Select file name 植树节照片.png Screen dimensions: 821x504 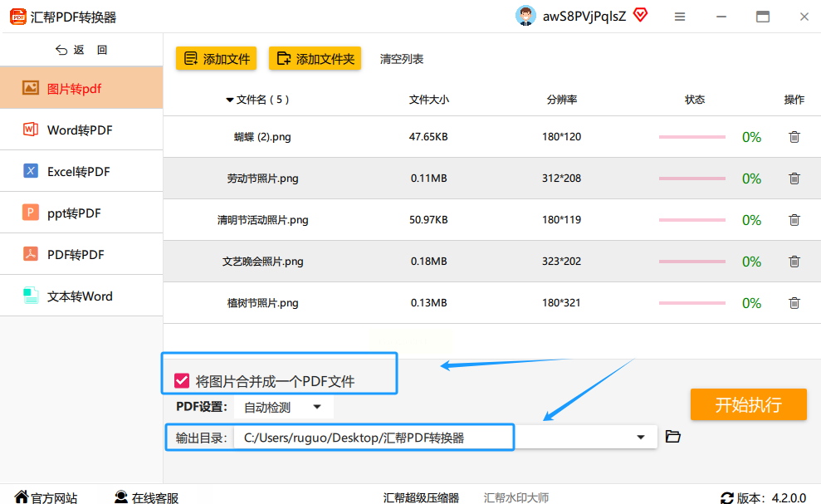262,302
